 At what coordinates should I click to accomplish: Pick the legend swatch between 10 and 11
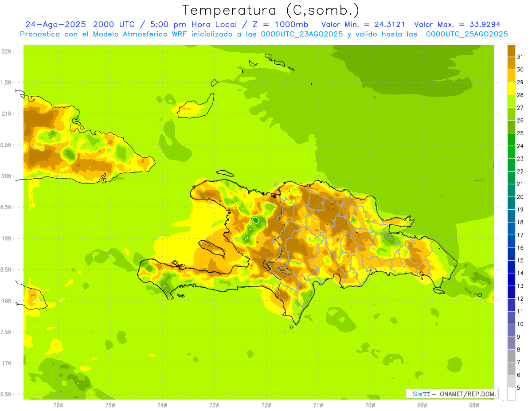[x=511, y=318]
